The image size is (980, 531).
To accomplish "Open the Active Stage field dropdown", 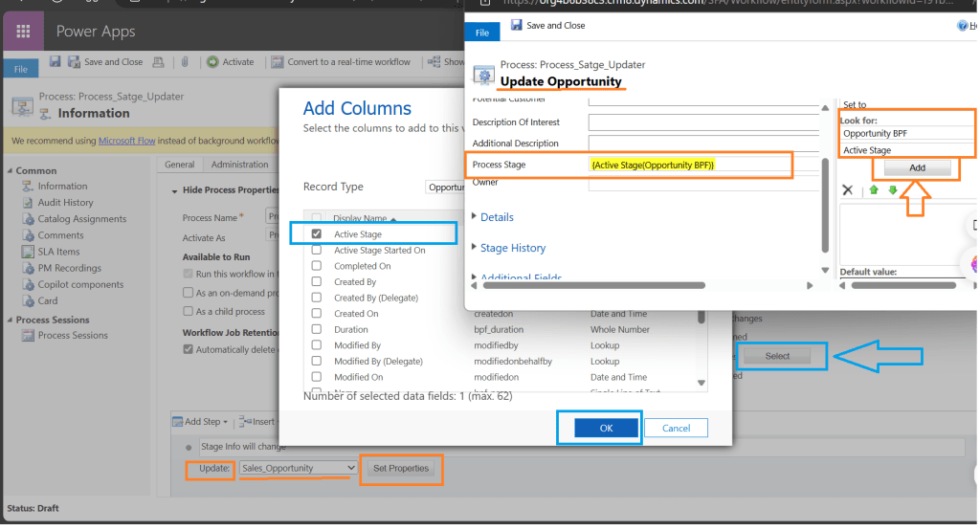I will (x=907, y=150).
